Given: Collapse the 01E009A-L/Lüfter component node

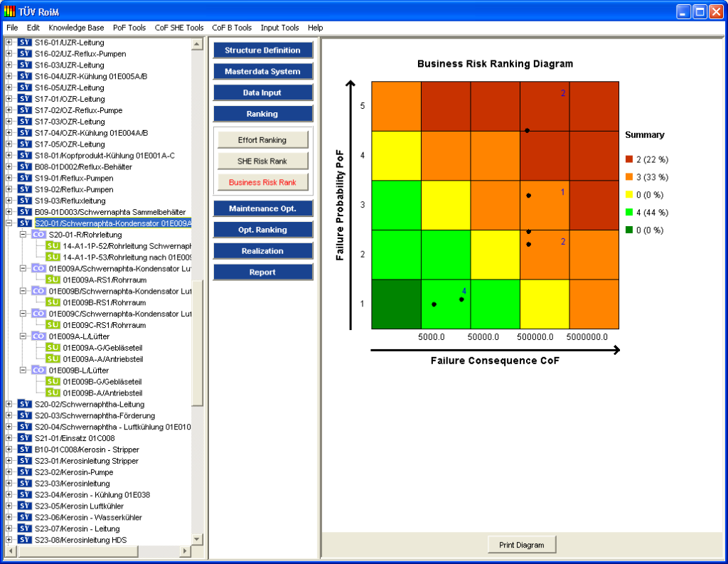Looking at the screenshot, I should tap(23, 336).
